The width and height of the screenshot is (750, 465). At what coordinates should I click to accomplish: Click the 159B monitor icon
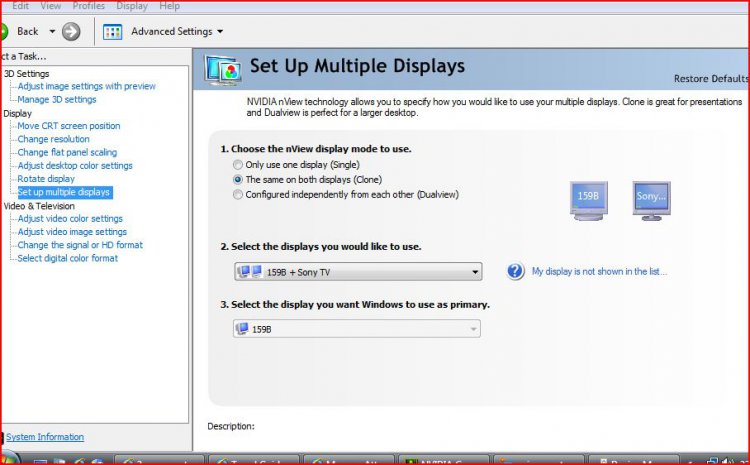tap(588, 200)
